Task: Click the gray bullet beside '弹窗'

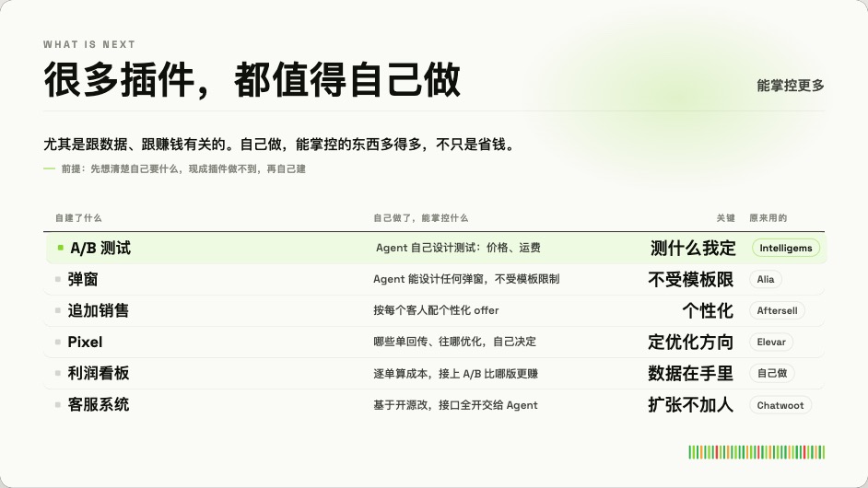Action: coord(57,279)
